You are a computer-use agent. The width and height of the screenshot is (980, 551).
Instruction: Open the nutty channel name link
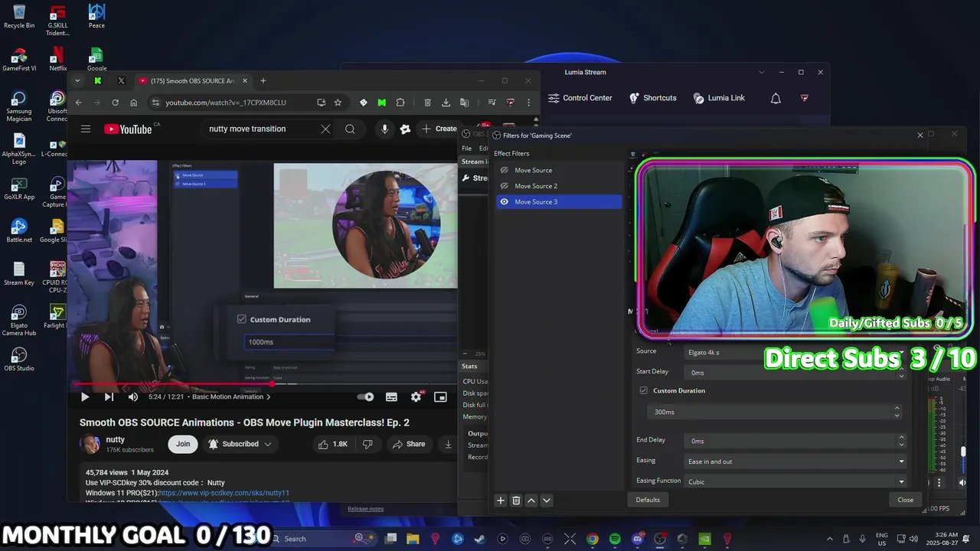(116, 440)
